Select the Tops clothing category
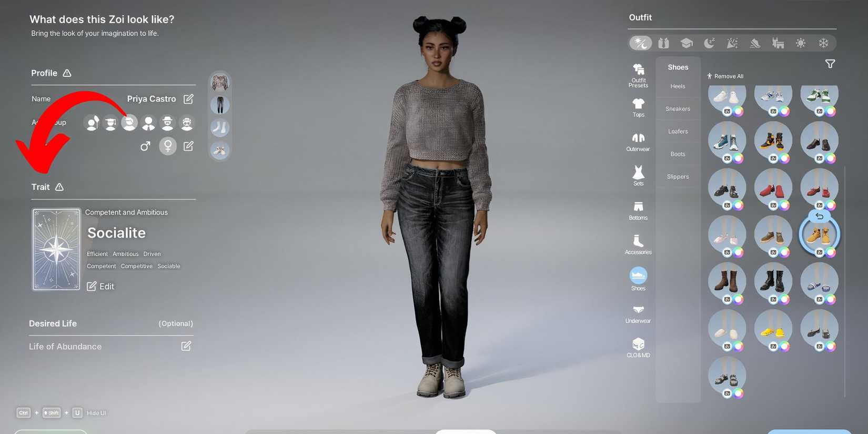 (x=638, y=107)
